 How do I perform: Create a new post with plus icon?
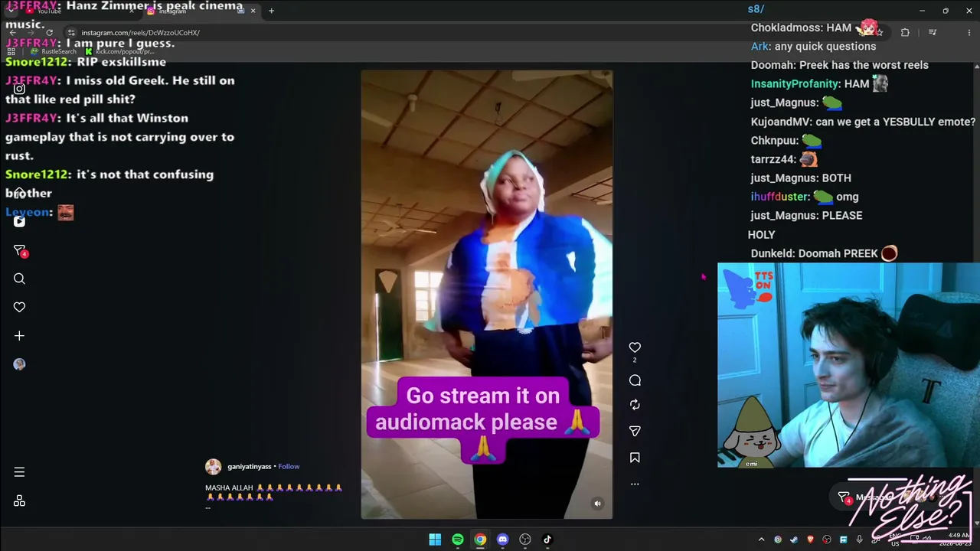coord(19,336)
